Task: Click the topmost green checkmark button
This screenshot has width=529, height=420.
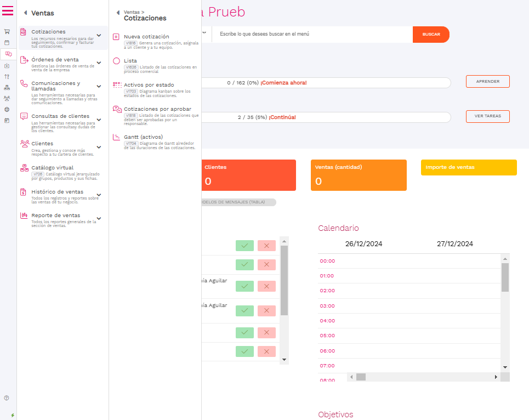Action: coord(244,246)
